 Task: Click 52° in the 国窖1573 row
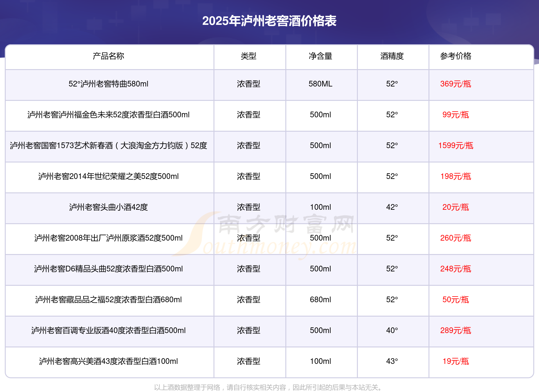coord(392,145)
